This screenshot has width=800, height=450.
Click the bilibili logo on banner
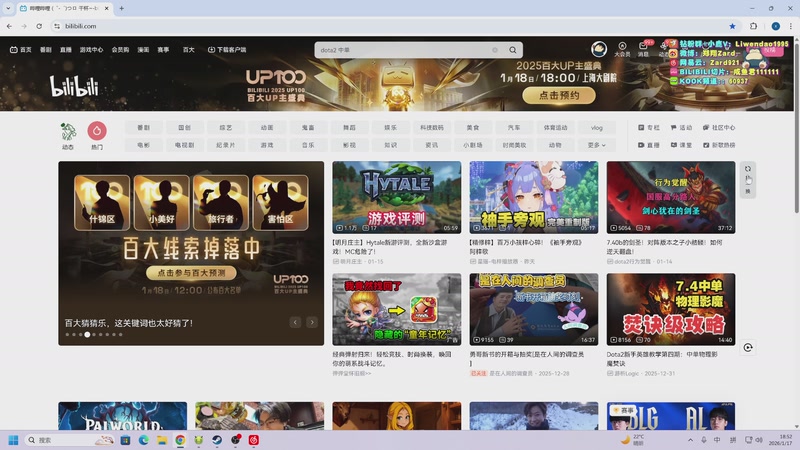click(74, 86)
